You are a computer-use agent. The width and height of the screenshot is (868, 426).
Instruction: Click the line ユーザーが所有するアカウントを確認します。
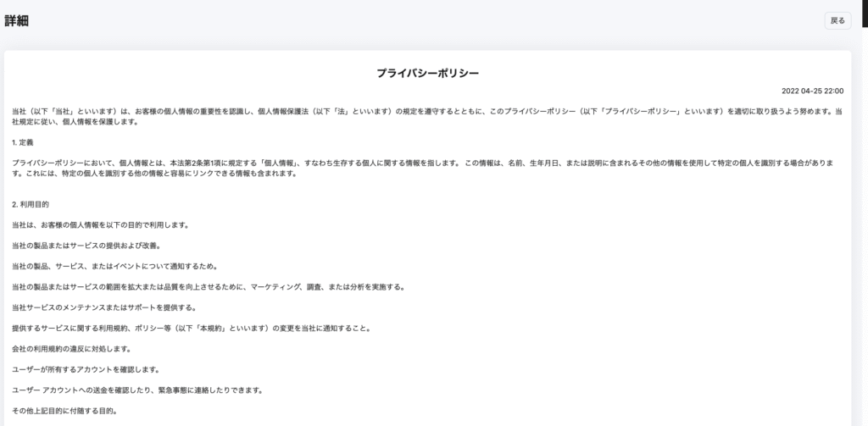tap(86, 369)
